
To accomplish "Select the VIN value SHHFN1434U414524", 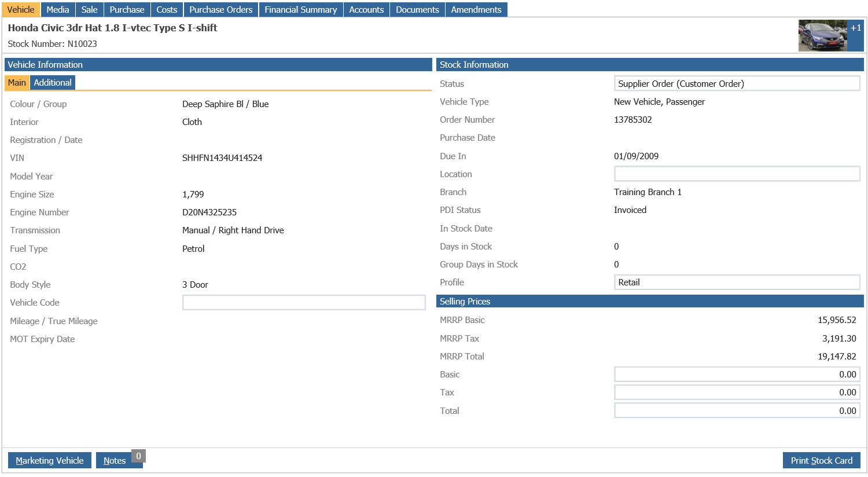I will 222,158.
